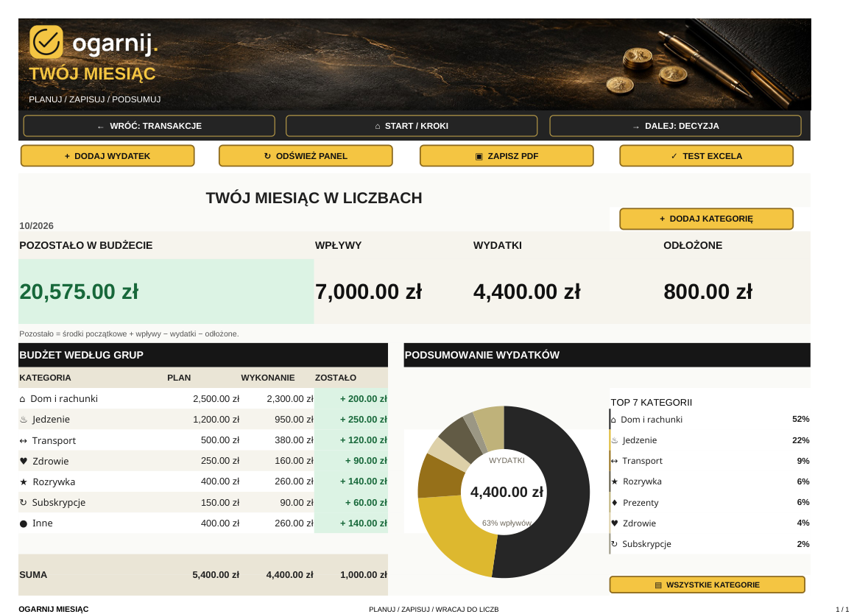Click the TOP 7 KATEGORII heading
Screen dimensions: 868x614
pyautogui.click(x=651, y=403)
